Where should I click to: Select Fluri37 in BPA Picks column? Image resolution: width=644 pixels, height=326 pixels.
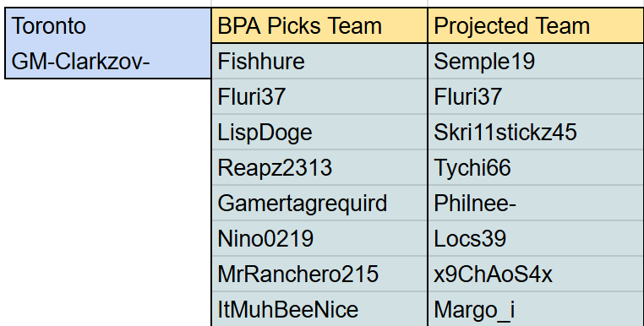tap(319, 96)
